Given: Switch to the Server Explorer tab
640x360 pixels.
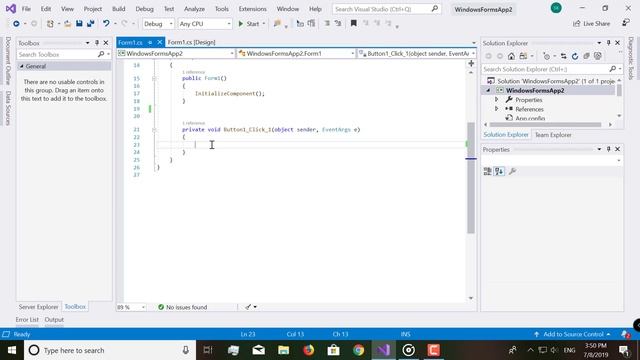Looking at the screenshot, I should click(38, 307).
